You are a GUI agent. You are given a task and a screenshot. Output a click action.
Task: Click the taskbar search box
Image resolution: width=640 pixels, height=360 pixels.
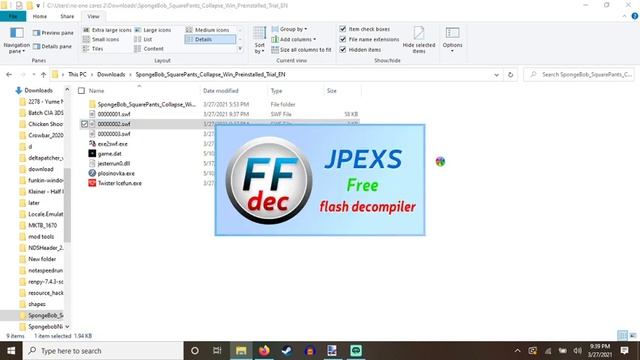(x=103, y=351)
